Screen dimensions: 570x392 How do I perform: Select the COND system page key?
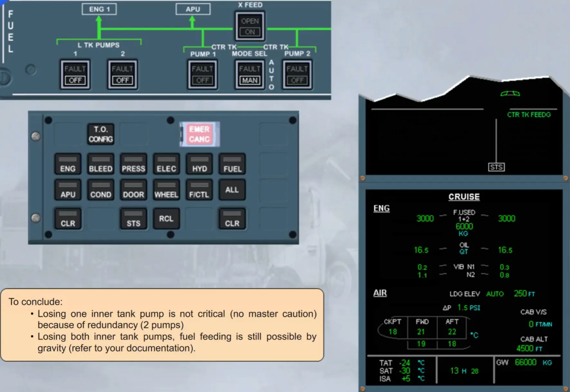[101, 190]
